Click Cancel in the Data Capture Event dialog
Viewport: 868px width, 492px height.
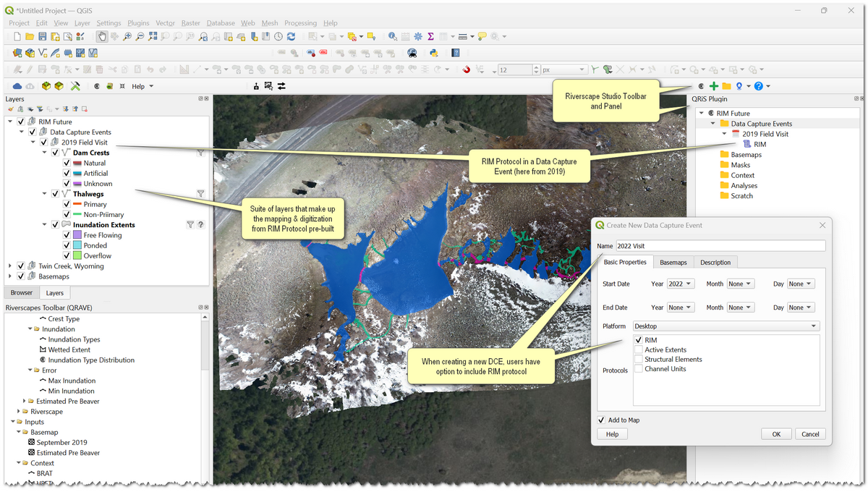tap(810, 434)
